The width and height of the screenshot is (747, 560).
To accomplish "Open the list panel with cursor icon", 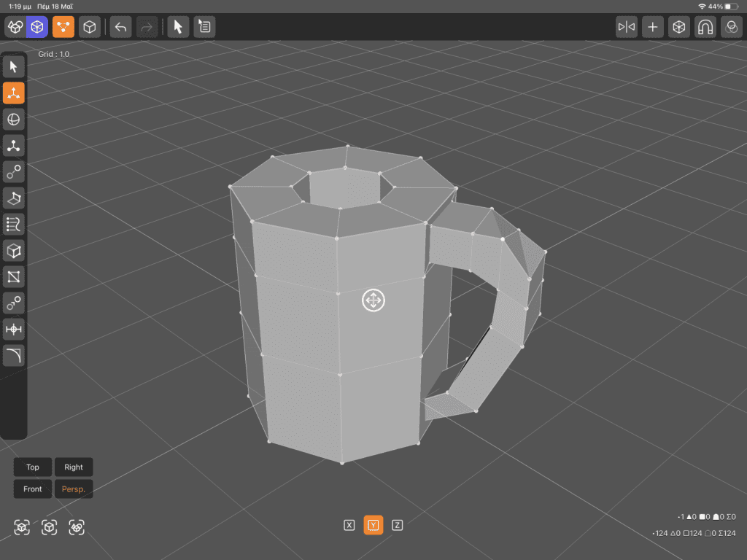I will coord(204,27).
